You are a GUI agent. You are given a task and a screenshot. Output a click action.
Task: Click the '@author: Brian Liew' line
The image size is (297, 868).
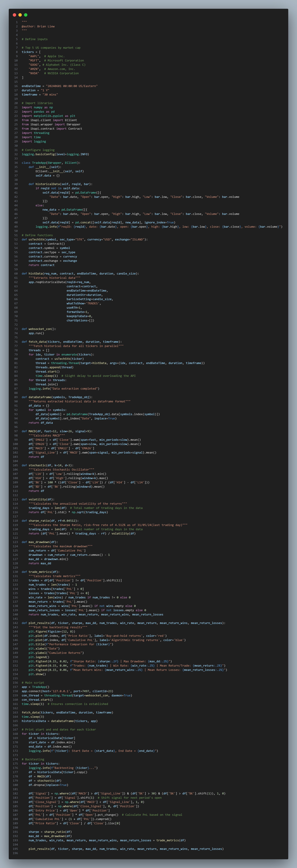pyautogui.click(x=38, y=26)
